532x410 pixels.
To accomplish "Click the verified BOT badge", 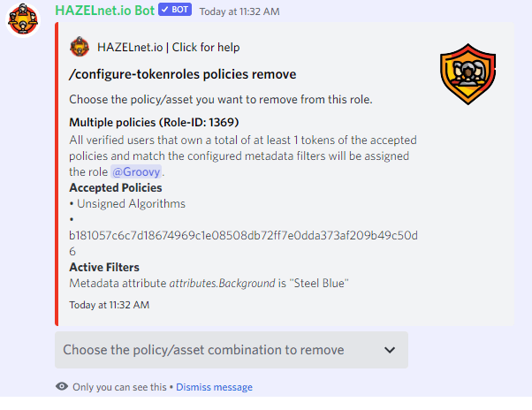I will pos(175,10).
